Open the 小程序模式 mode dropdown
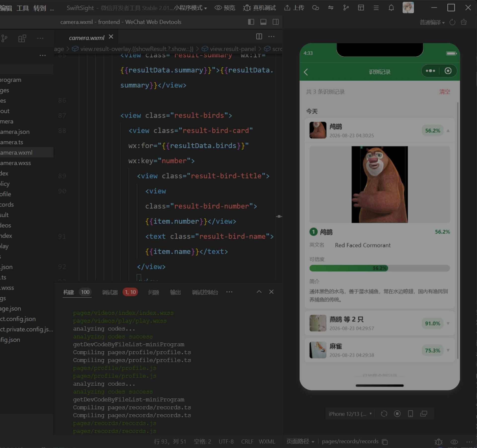Screen dimensions: 477x448 190,8
